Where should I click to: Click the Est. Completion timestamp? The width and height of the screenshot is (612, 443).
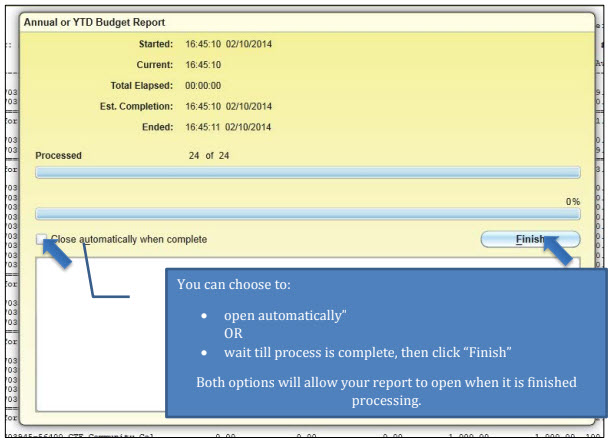click(229, 105)
